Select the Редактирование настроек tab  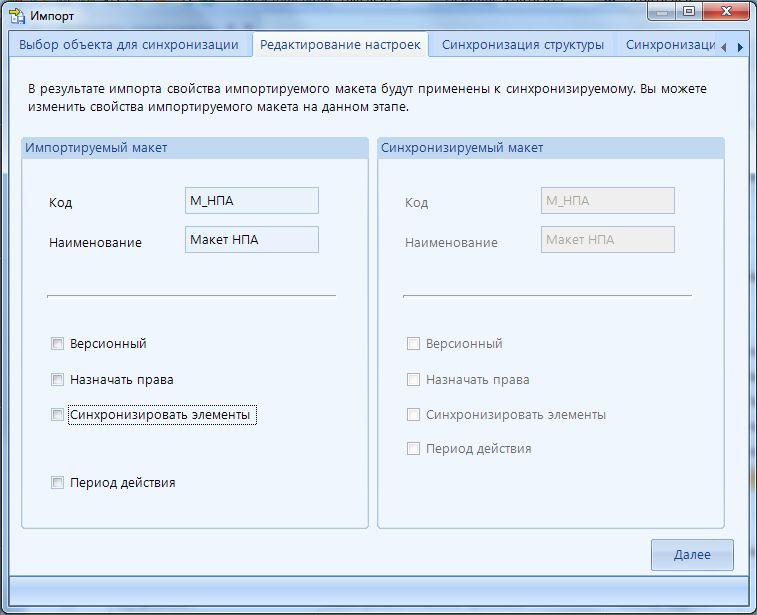[340, 45]
